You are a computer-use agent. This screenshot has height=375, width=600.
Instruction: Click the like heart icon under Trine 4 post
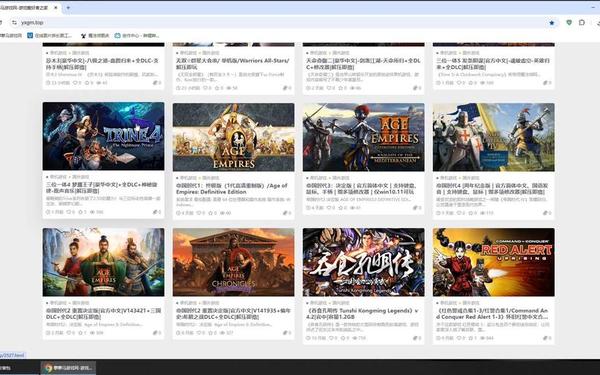click(69, 212)
